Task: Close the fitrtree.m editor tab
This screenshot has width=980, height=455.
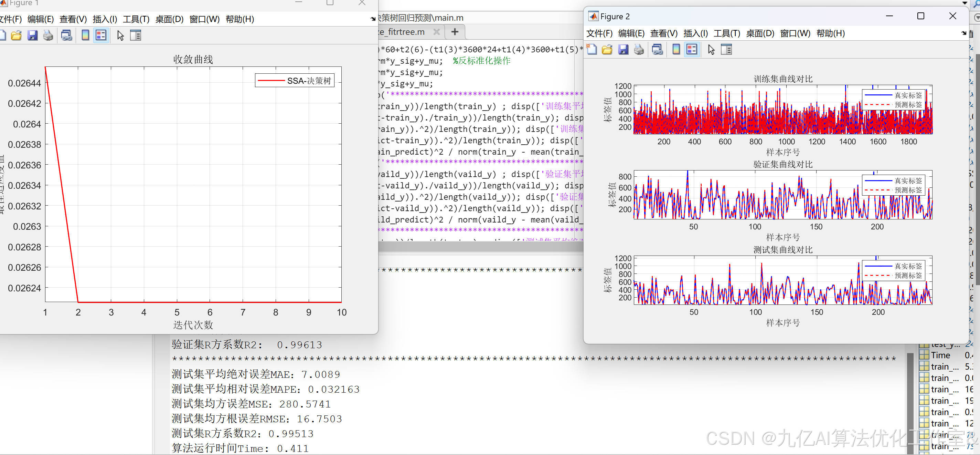Action: click(x=437, y=32)
